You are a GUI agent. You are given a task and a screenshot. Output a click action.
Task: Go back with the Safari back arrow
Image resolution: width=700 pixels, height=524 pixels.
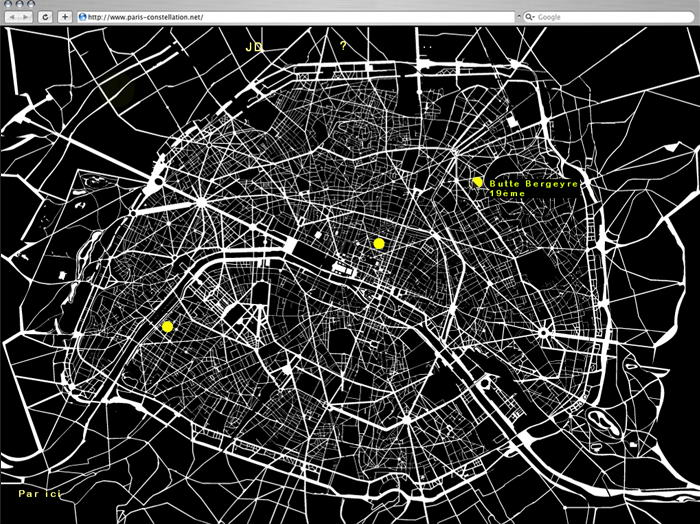click(12, 17)
